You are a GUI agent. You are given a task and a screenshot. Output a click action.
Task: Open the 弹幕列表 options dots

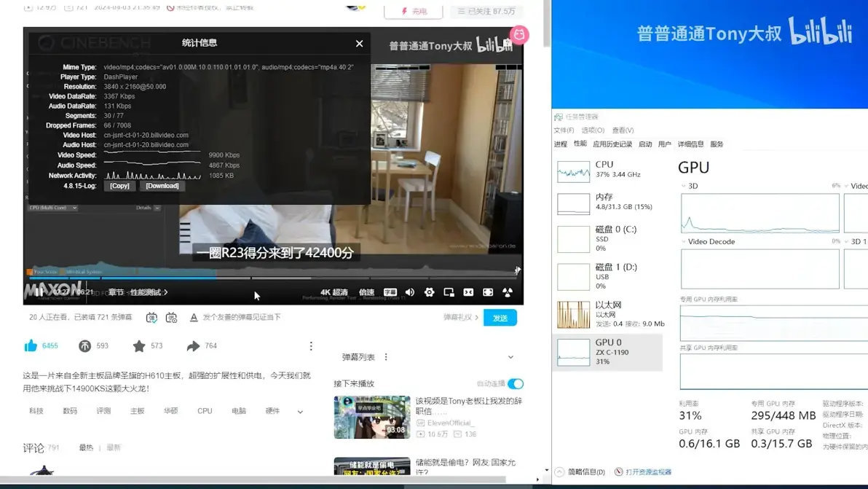386,357
